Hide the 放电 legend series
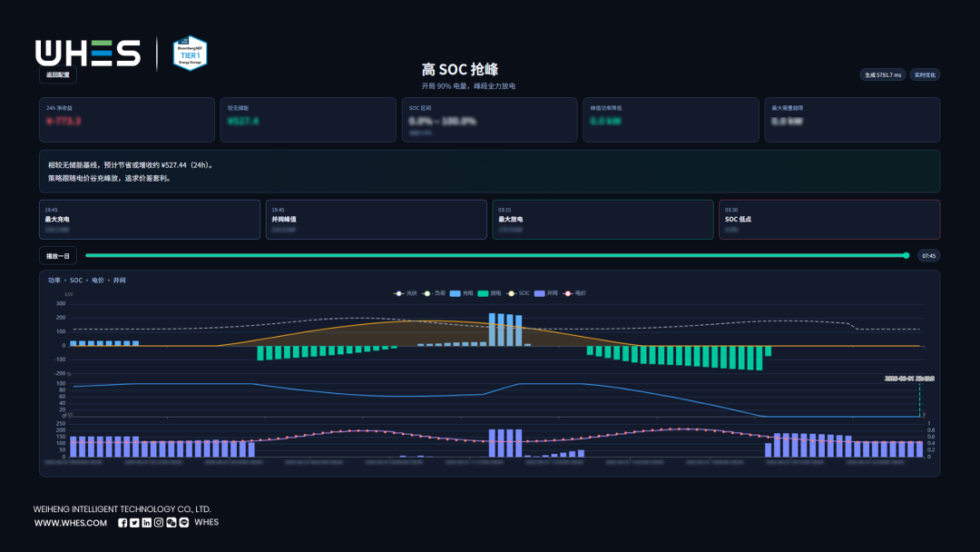 point(489,293)
